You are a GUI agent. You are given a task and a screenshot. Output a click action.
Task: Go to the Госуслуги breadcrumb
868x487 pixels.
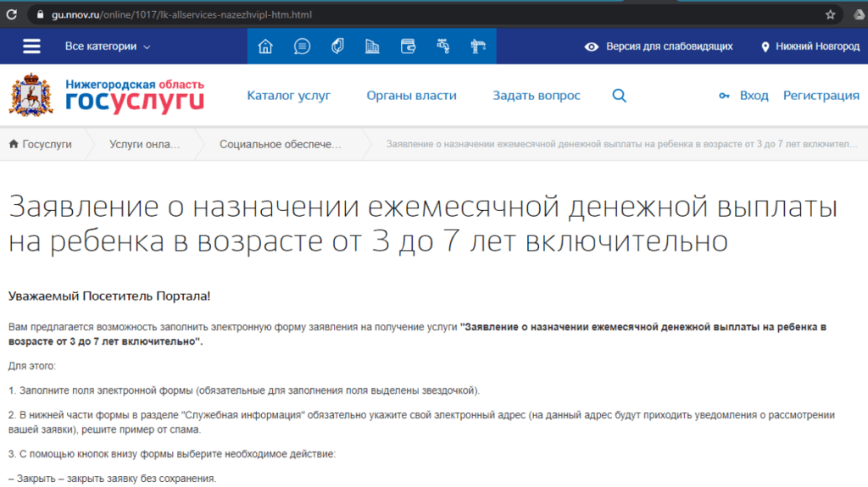(47, 145)
